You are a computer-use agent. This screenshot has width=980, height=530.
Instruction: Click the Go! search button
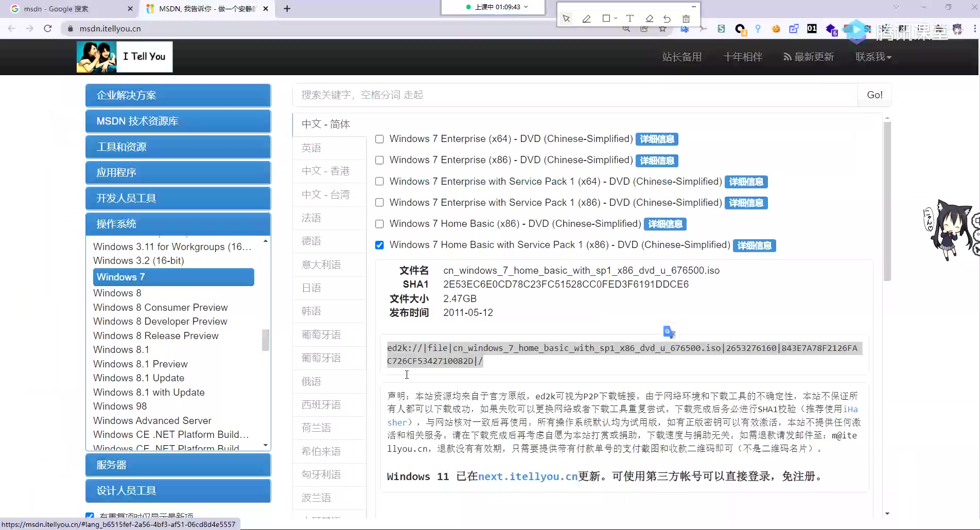click(874, 95)
